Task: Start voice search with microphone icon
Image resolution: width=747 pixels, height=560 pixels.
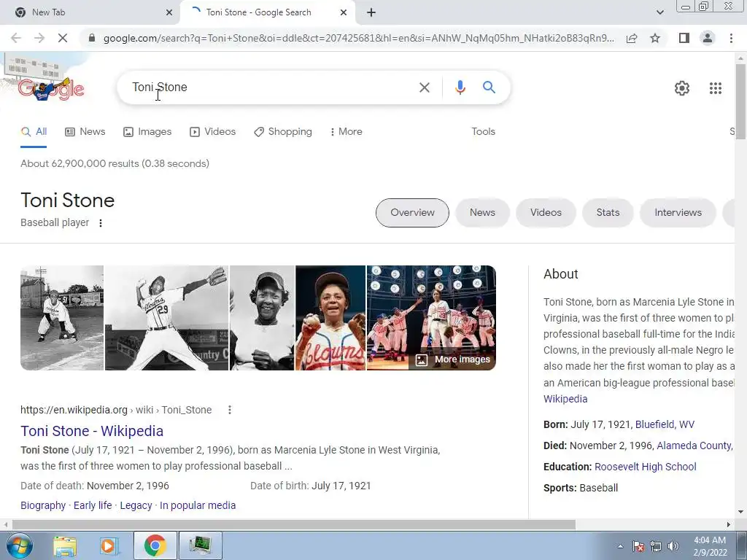Action: click(460, 87)
